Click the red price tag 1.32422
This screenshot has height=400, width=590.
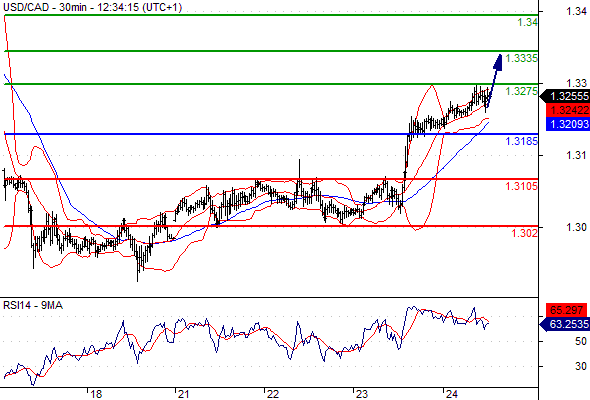point(567,110)
